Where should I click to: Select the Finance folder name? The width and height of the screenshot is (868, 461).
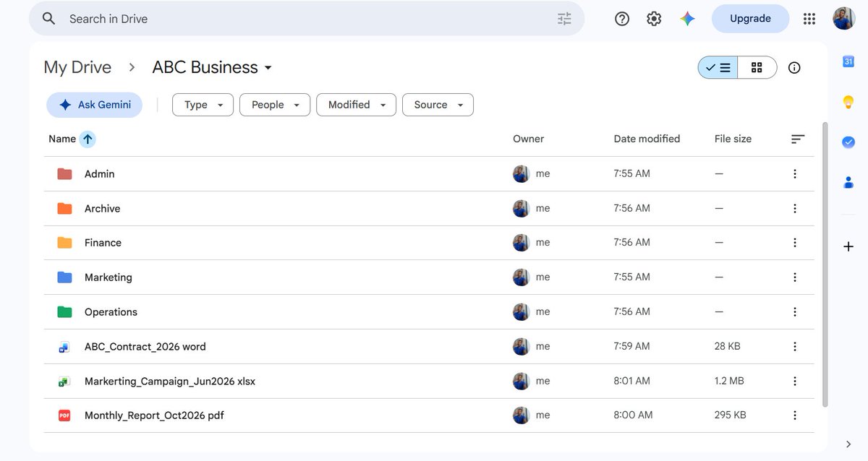pos(103,243)
